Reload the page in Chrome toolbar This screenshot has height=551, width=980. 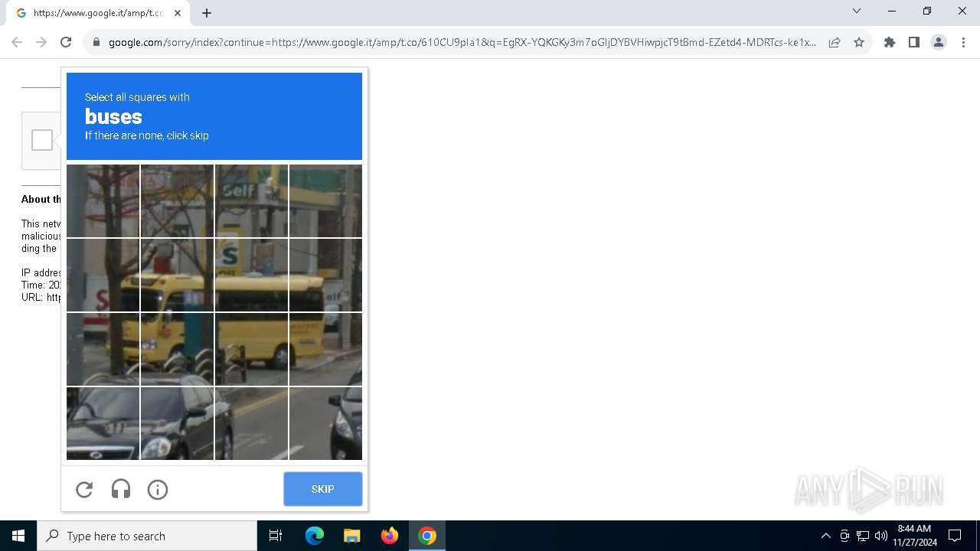pyautogui.click(x=66, y=42)
